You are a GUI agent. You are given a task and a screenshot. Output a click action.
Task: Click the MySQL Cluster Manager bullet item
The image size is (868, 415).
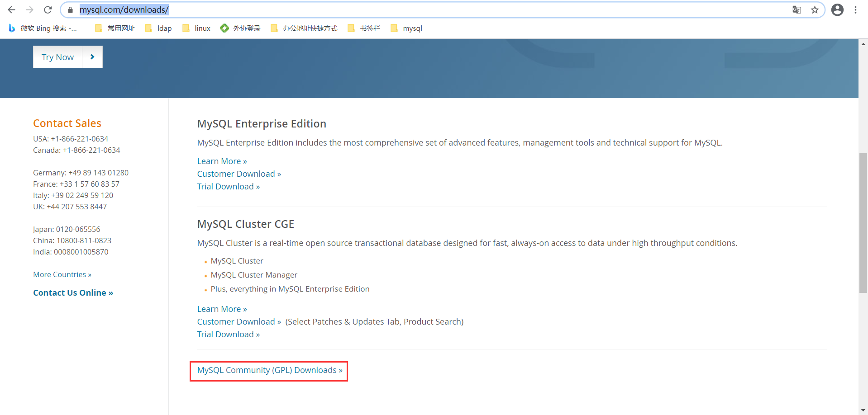254,275
